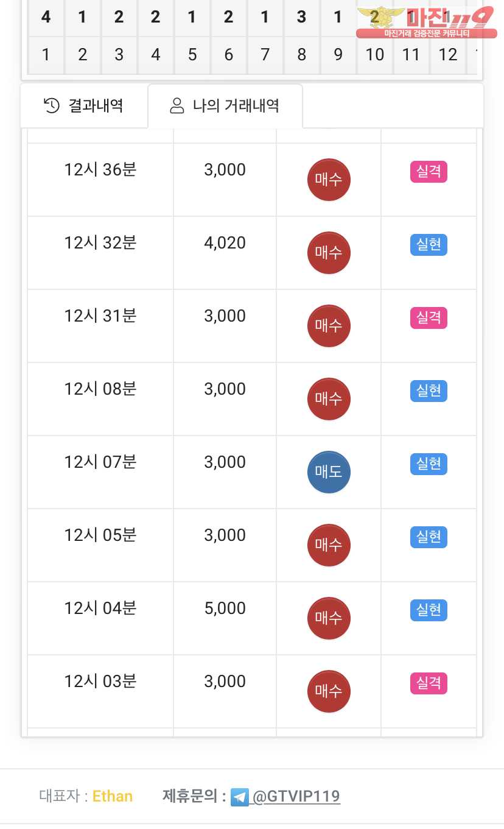Open the @GTVIP119 Telegram link
This screenshot has width=504, height=829.
click(296, 796)
